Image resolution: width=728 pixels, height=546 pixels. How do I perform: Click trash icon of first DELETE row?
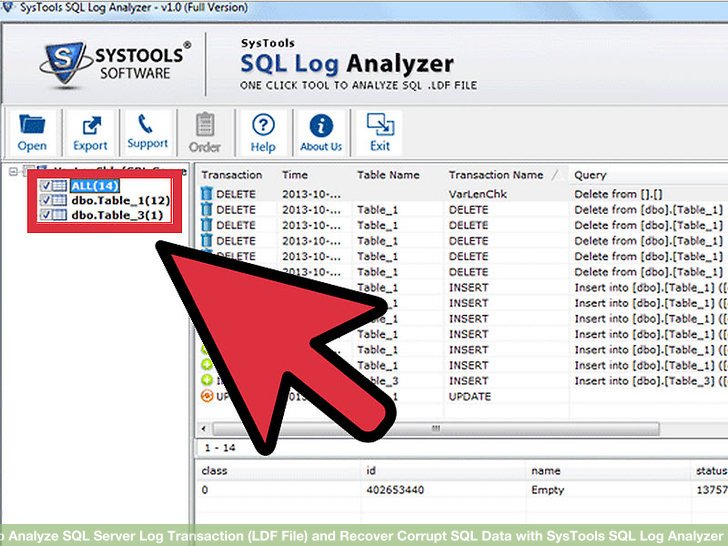(x=207, y=194)
